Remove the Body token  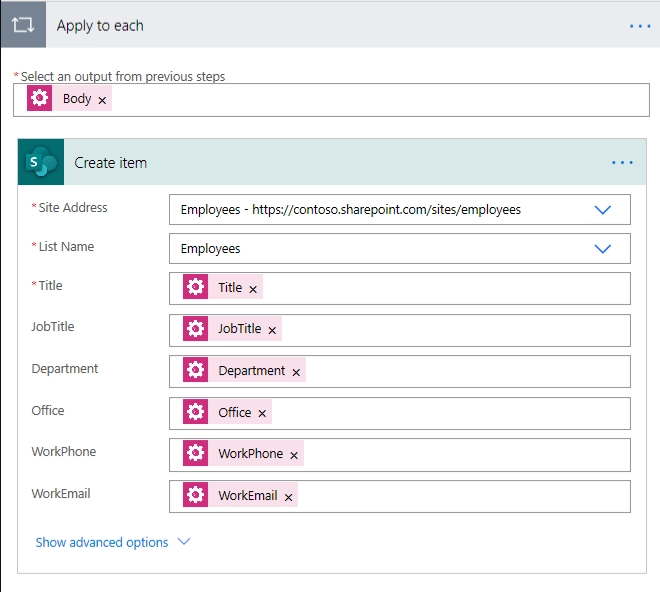(102, 100)
